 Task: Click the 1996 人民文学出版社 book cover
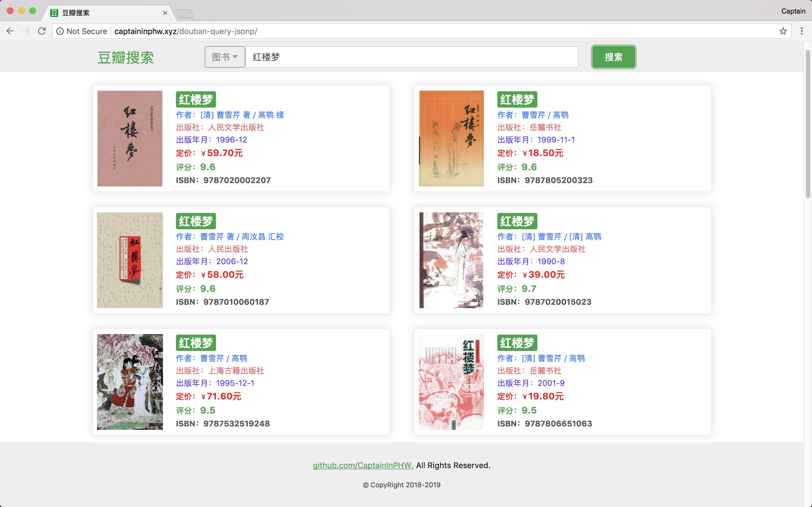[x=130, y=139]
